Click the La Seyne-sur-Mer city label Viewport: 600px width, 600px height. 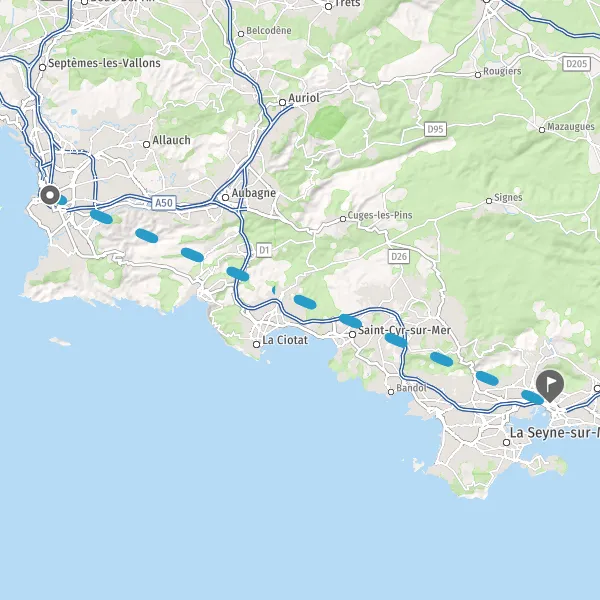(x=555, y=433)
